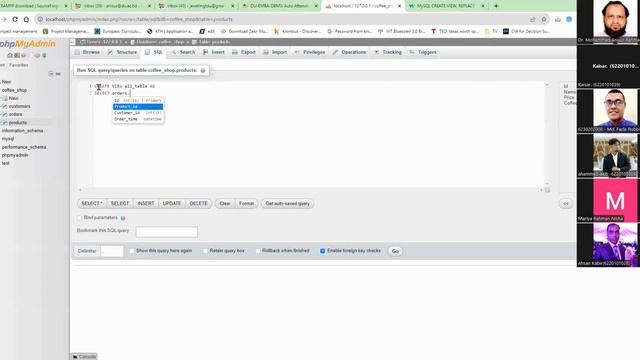Open the mysql database in sidebar
The width and height of the screenshot is (640, 360).
pyautogui.click(x=8, y=139)
